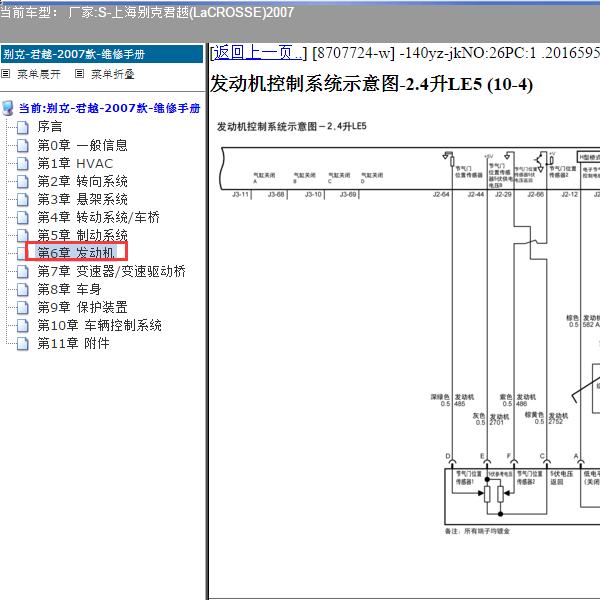This screenshot has height=600, width=600.
Task: Click the 菜单展开 expand-all icon
Action: (6, 74)
